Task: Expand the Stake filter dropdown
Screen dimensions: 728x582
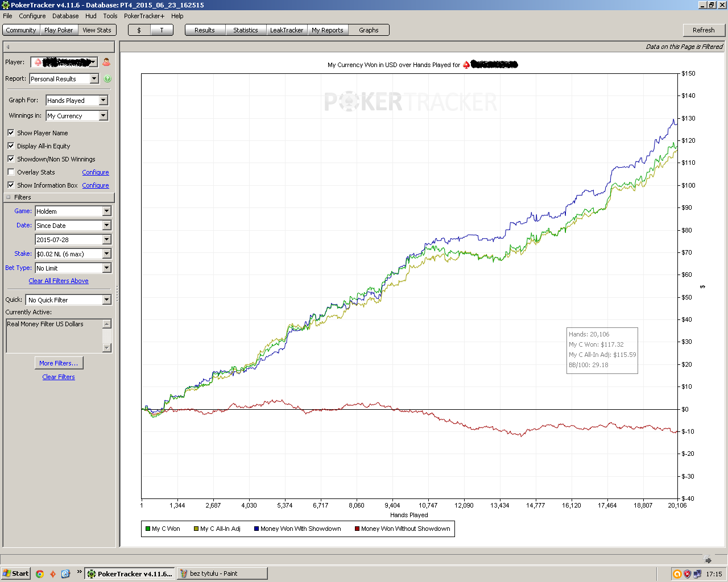Action: pyautogui.click(x=73, y=253)
